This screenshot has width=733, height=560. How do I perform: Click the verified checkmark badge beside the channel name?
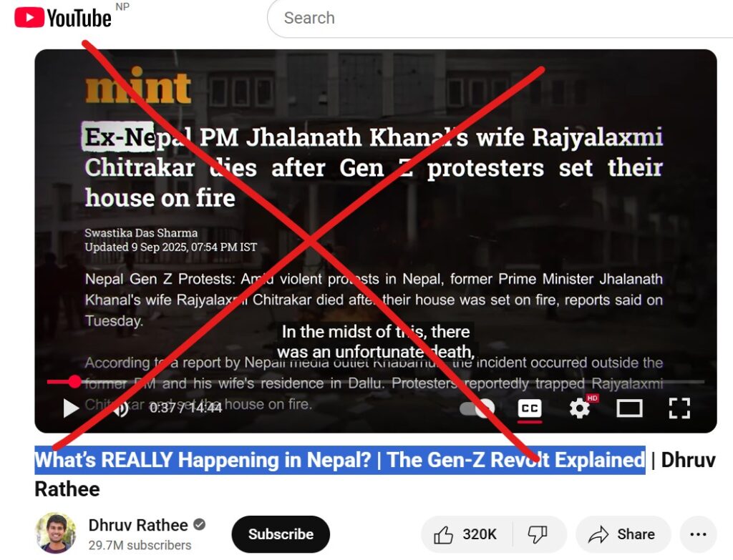point(200,525)
